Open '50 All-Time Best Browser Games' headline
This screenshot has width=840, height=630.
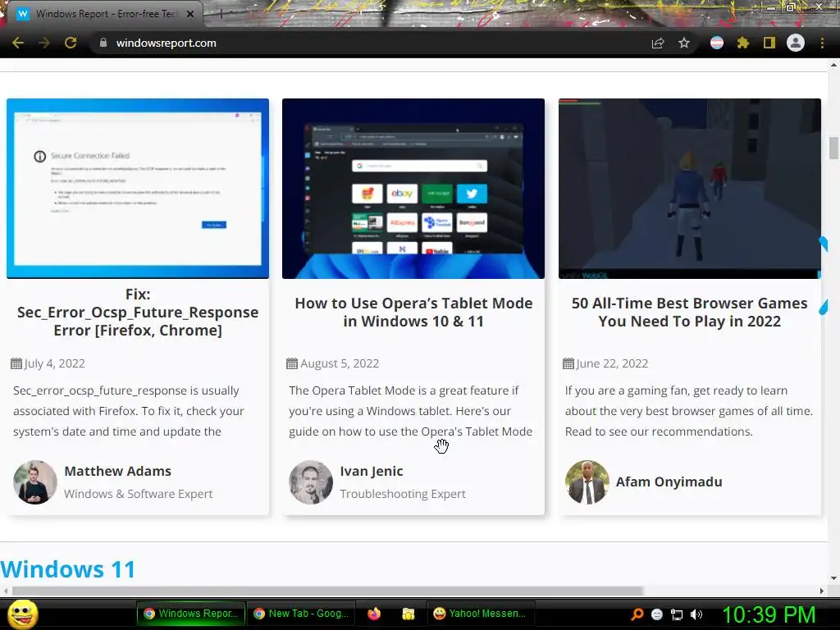tap(689, 313)
